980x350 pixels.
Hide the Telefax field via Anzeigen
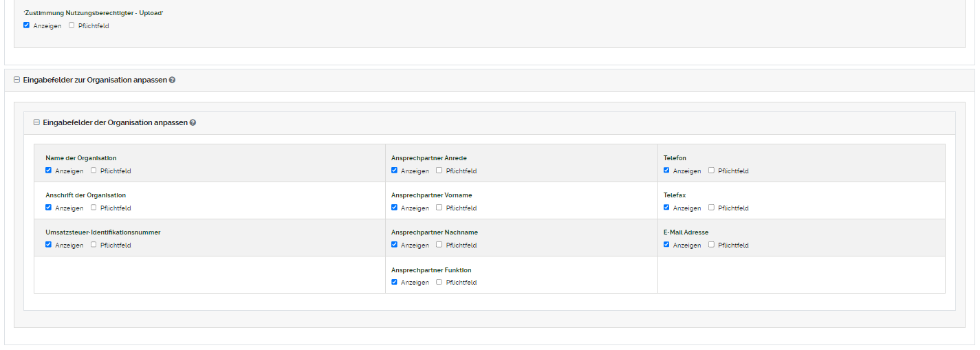[666, 208]
